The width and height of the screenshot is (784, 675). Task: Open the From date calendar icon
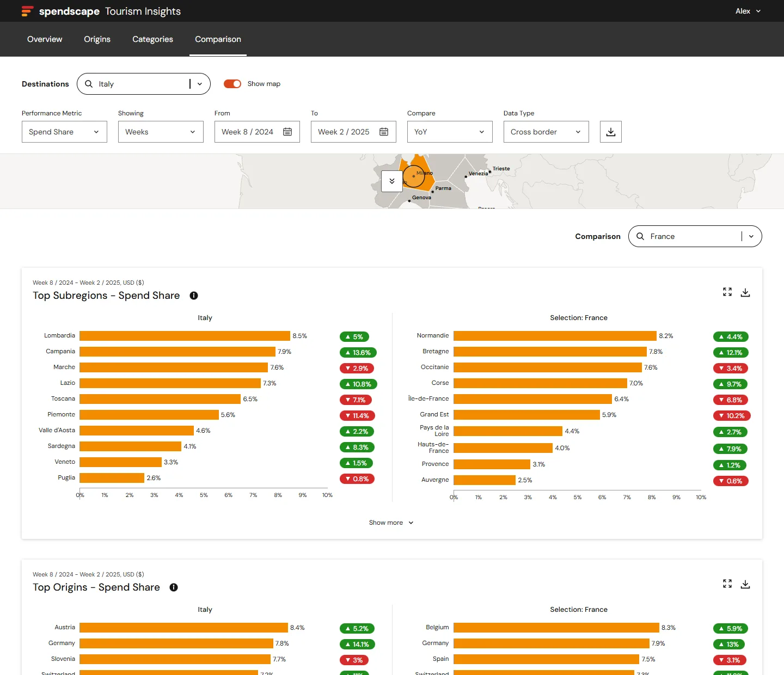pyautogui.click(x=287, y=132)
